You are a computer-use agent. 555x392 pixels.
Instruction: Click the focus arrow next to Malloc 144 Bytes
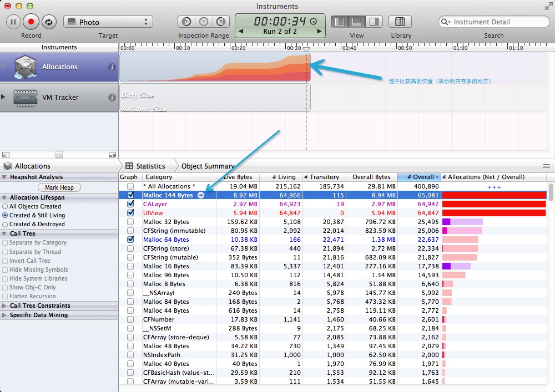[x=201, y=195]
